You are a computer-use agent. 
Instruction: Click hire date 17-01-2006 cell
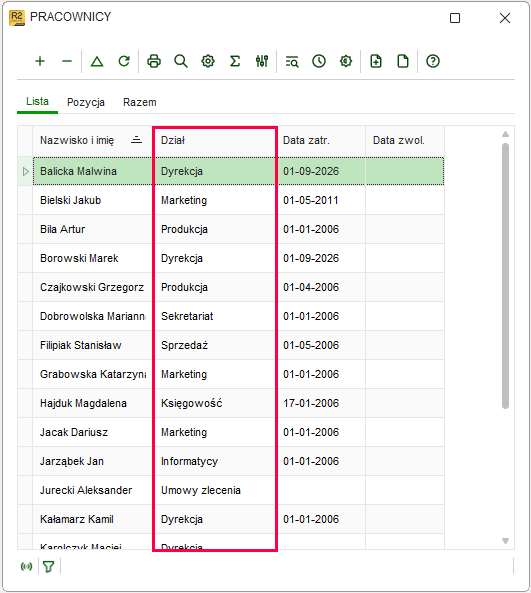(321, 403)
